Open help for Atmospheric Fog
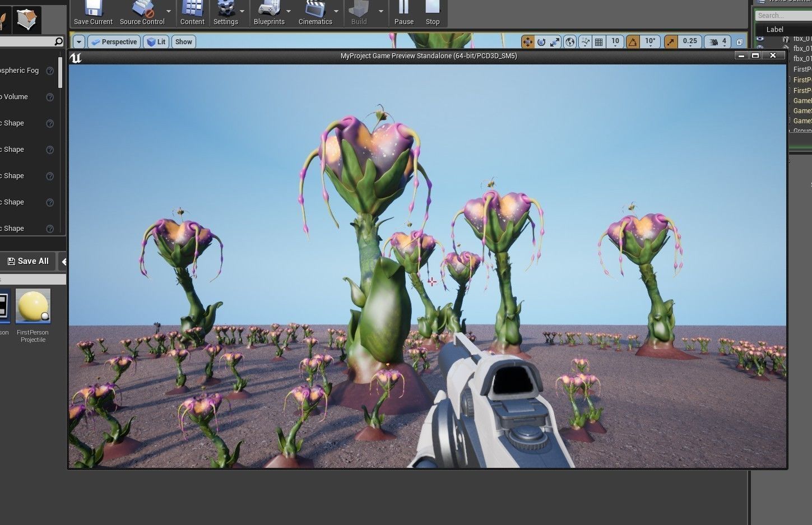This screenshot has height=525, width=812. [x=50, y=71]
